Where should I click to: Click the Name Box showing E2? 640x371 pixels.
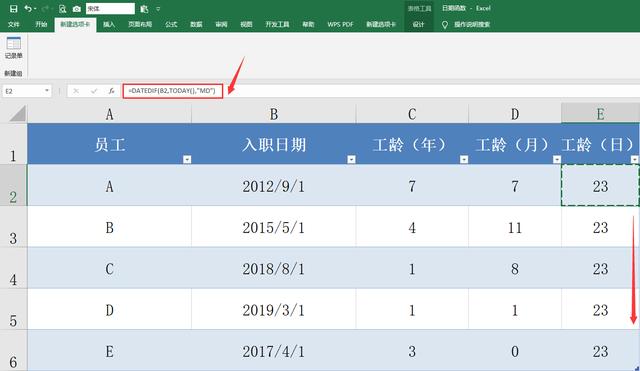tap(24, 91)
